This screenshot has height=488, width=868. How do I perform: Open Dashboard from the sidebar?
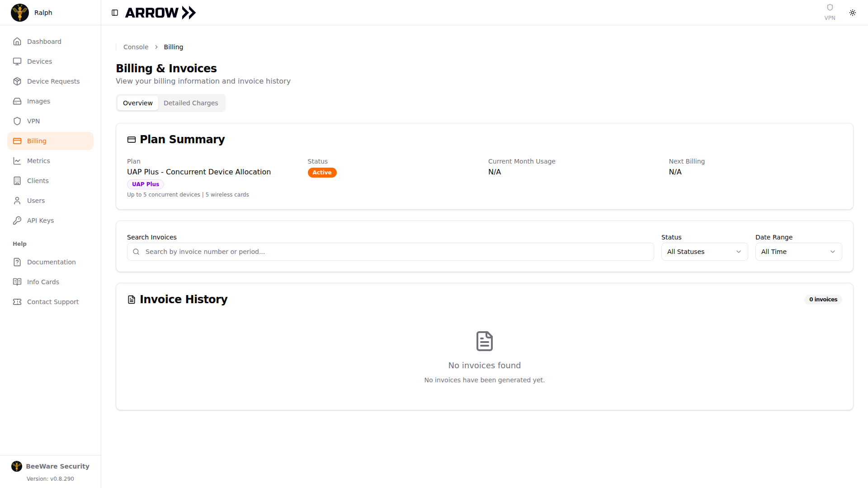(50, 42)
